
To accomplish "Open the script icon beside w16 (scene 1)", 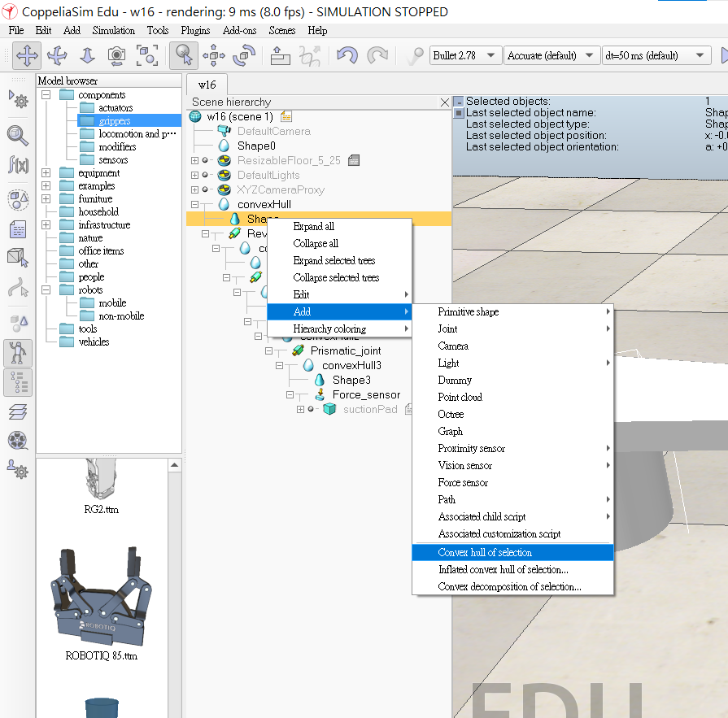I will (x=286, y=116).
